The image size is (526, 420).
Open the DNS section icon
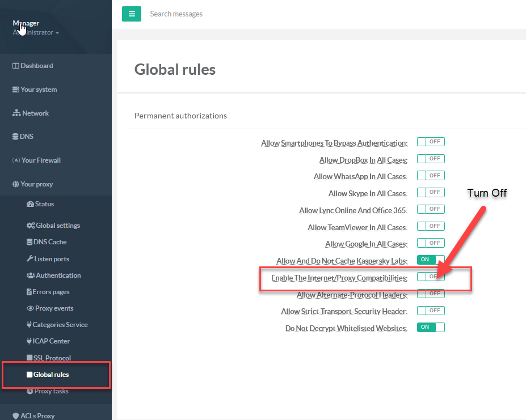pos(15,137)
